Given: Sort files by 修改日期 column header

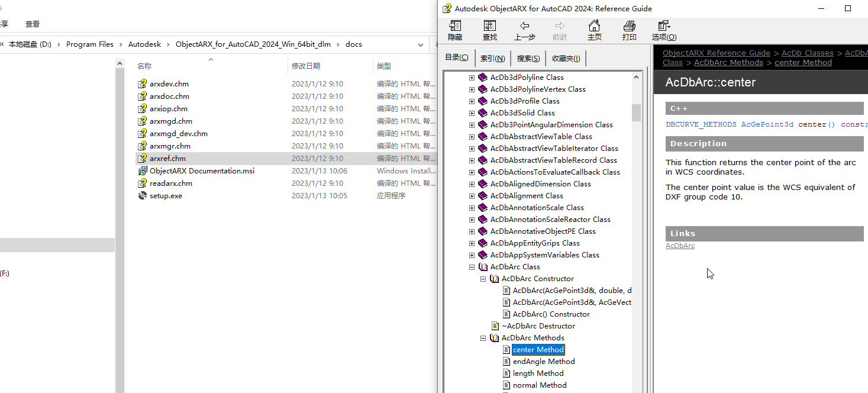Looking at the screenshot, I should (x=306, y=66).
